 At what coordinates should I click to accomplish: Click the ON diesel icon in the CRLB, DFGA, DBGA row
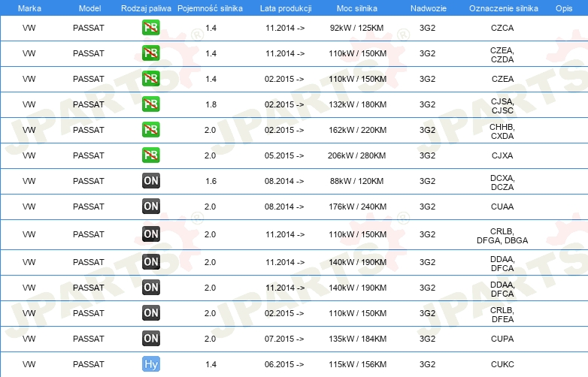150,234
